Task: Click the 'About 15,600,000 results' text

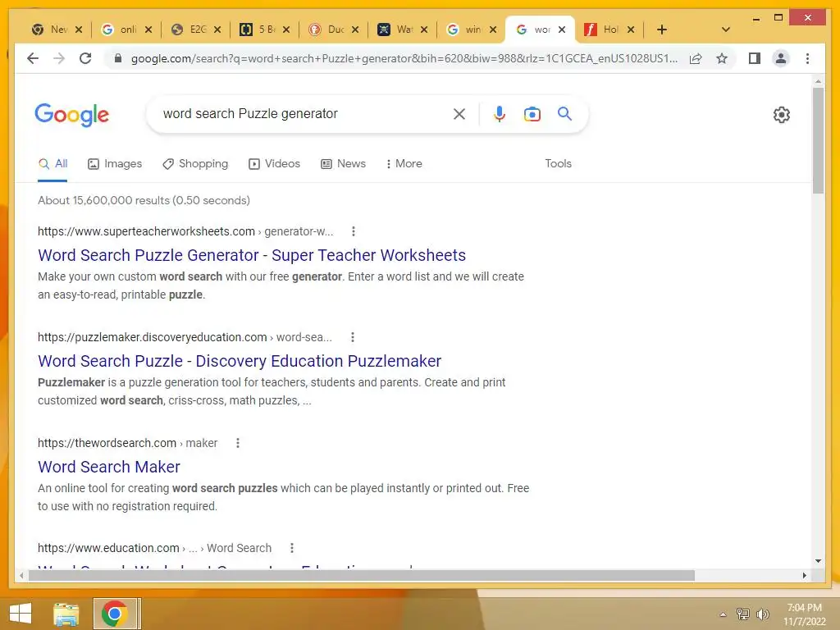Action: pos(144,200)
